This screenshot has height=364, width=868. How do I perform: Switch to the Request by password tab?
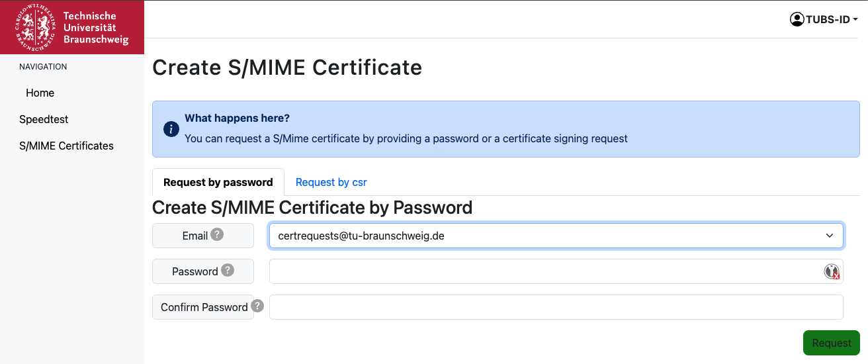point(218,182)
